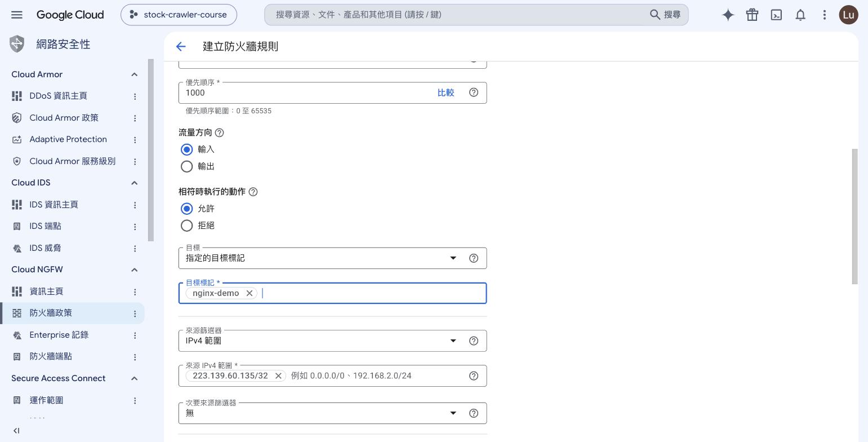The width and height of the screenshot is (868, 442).
Task: Open the stock-crawler-course project selector
Action: (179, 15)
